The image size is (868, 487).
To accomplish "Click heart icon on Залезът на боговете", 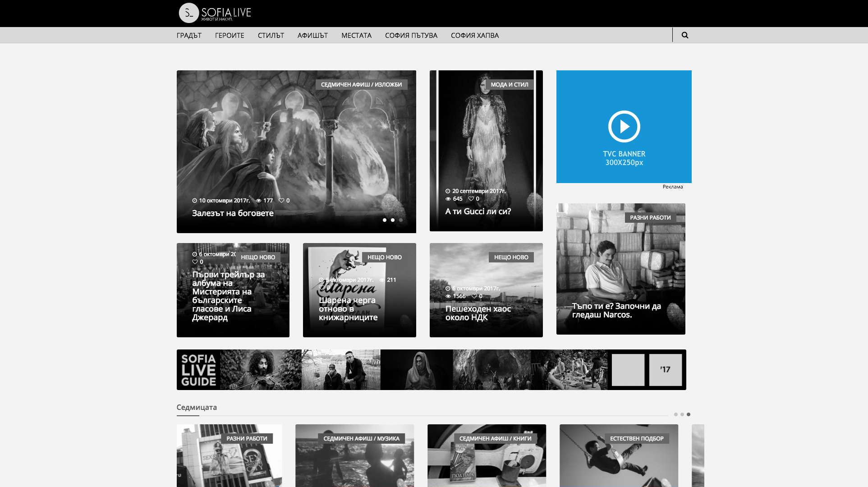I will [x=281, y=201].
